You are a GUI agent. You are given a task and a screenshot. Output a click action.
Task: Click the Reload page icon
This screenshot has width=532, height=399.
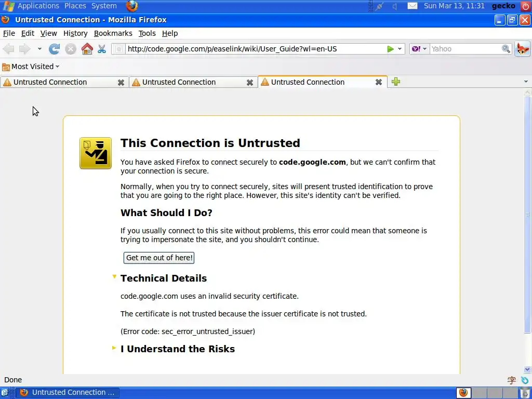tap(54, 49)
